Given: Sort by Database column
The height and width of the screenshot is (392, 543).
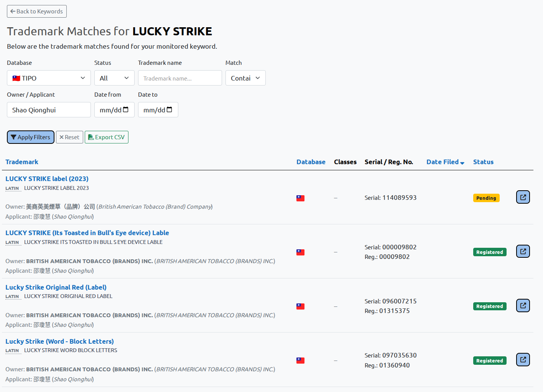Looking at the screenshot, I should point(311,162).
